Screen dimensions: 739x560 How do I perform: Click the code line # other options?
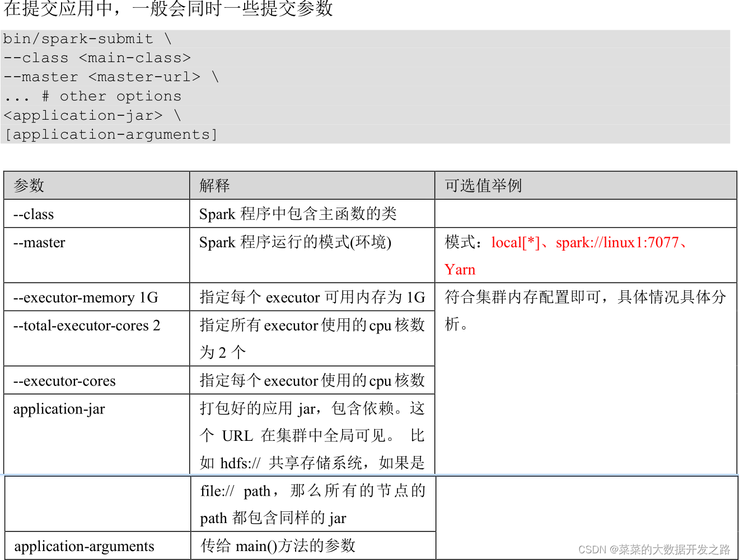[x=111, y=96]
